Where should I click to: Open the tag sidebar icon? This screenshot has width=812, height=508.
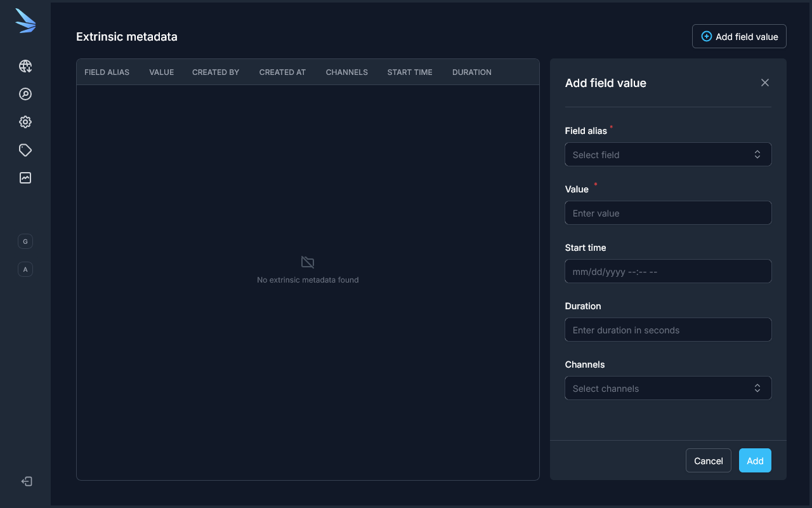click(25, 150)
